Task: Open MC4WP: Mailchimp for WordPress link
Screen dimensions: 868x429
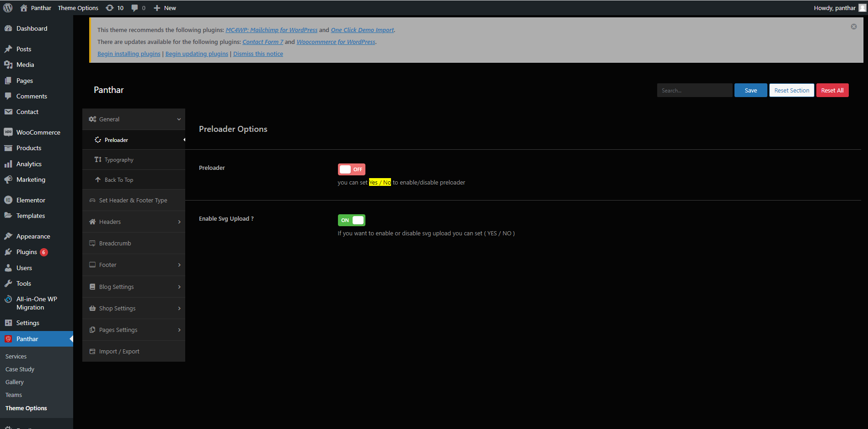Action: coord(271,30)
